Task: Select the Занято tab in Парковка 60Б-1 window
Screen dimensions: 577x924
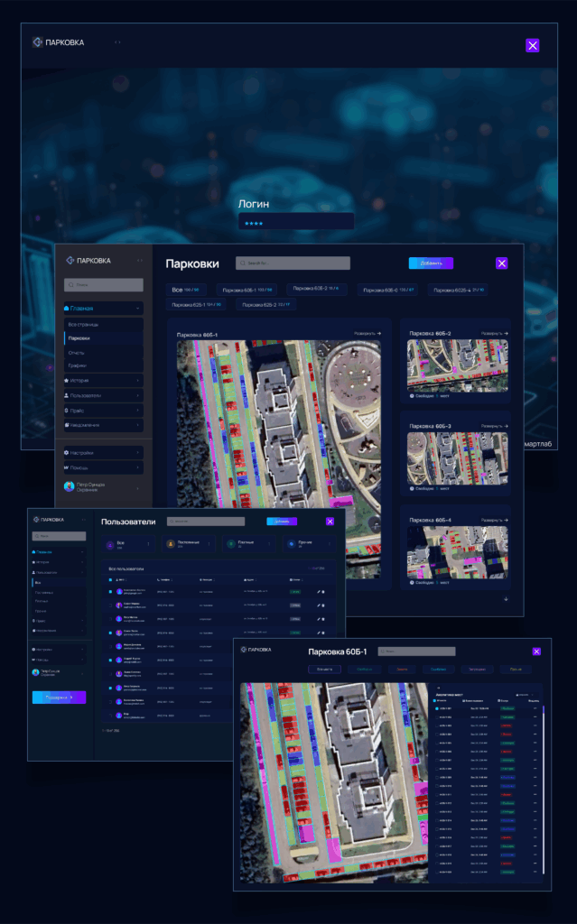Action: (402, 670)
